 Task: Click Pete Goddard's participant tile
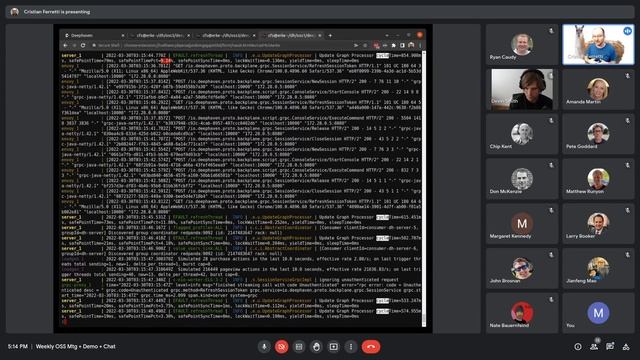click(x=598, y=134)
